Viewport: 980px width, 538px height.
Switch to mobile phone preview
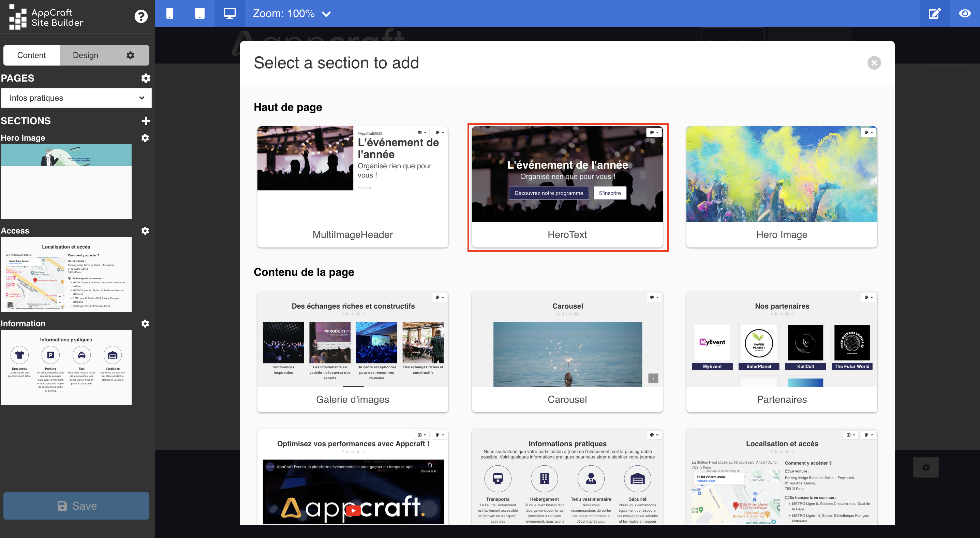[x=170, y=13]
